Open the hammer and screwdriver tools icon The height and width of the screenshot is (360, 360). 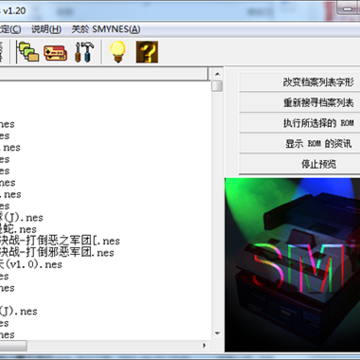[84, 52]
